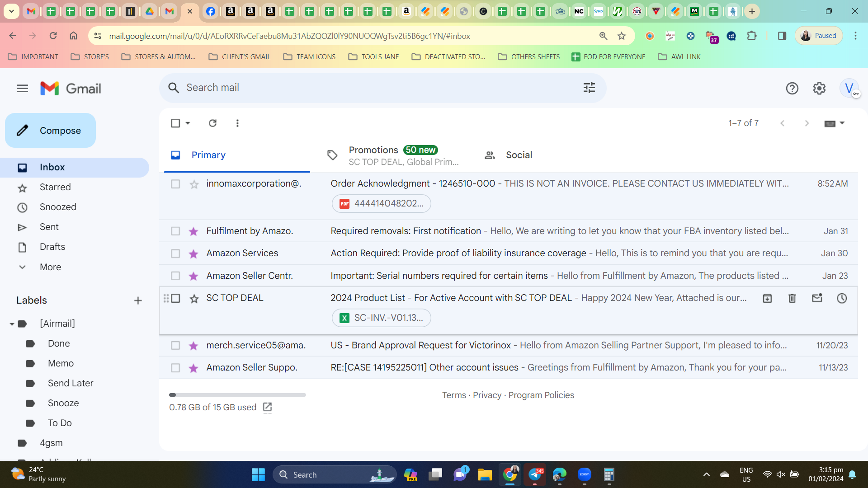Collapse the [Airmail] label tree
The width and height of the screenshot is (868, 488).
coord(12,324)
